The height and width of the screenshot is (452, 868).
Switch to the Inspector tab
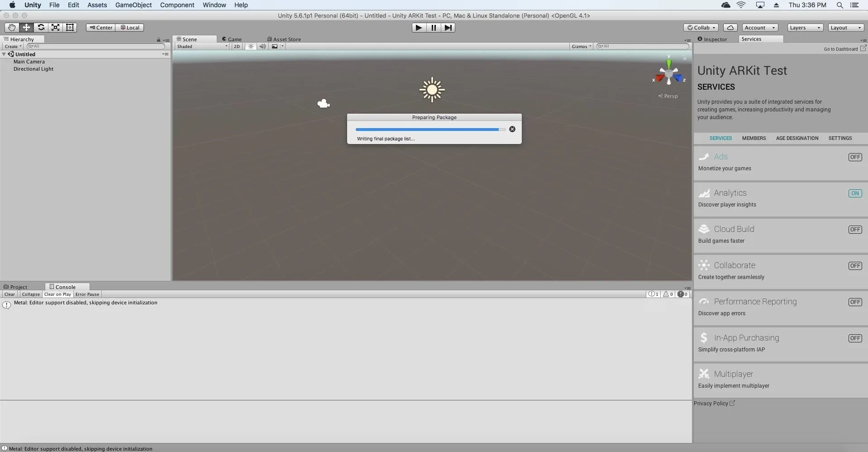(x=712, y=39)
